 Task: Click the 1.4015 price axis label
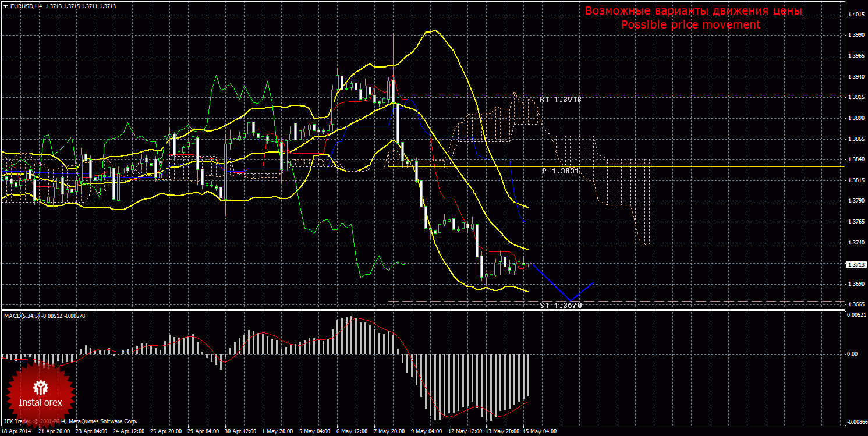click(x=856, y=15)
